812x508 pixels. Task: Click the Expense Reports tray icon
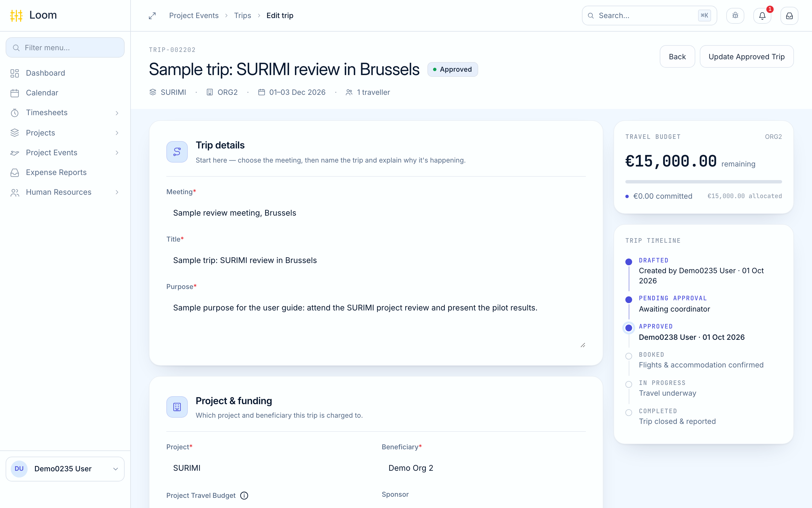point(15,173)
